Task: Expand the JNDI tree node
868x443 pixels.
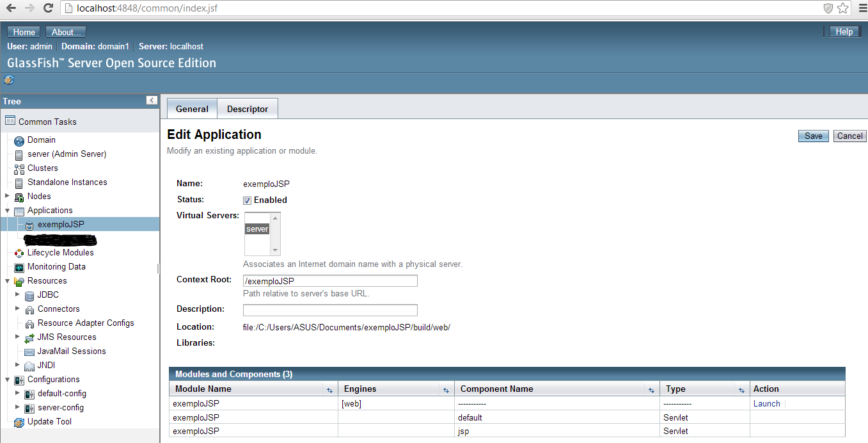Action: click(17, 365)
